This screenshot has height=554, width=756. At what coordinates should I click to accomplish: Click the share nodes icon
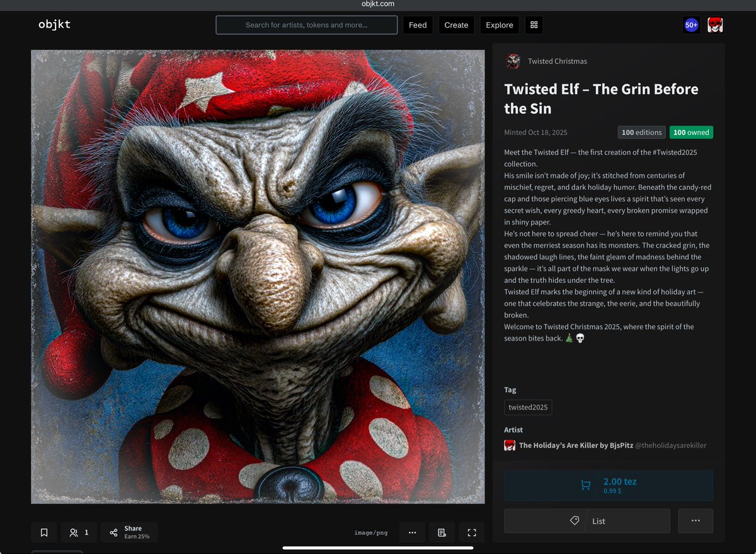113,533
